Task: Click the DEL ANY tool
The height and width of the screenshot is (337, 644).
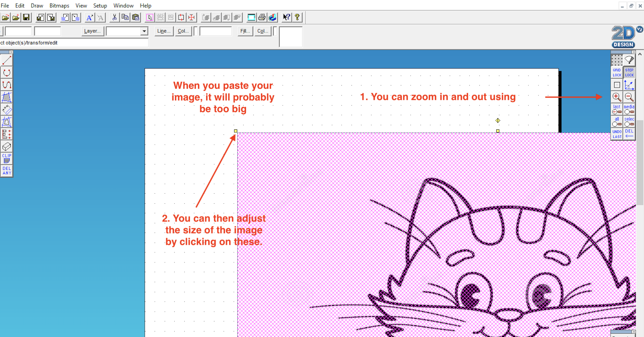Action: pos(6,171)
